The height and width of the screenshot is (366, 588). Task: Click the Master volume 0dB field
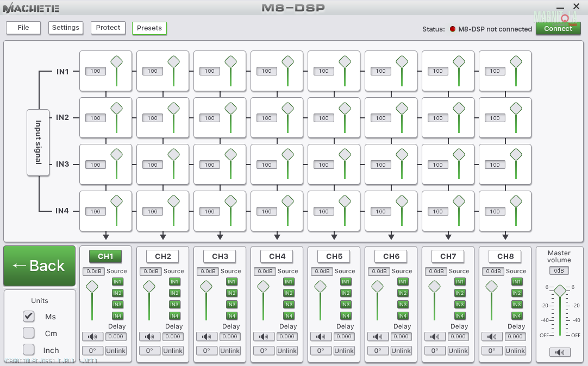click(559, 271)
